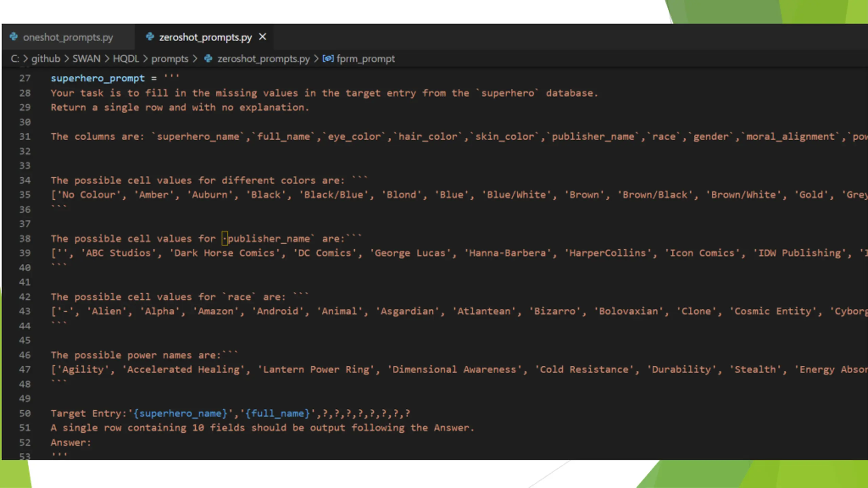This screenshot has height=488, width=868.
Task: Open the github breadcrumb folder
Action: [x=46, y=59]
